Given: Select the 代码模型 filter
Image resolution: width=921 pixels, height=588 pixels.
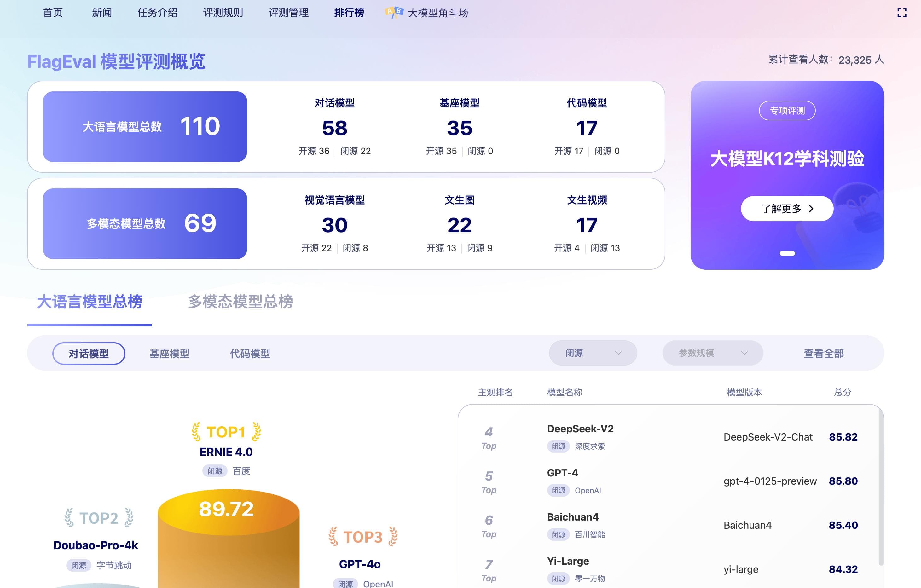Looking at the screenshot, I should [250, 354].
